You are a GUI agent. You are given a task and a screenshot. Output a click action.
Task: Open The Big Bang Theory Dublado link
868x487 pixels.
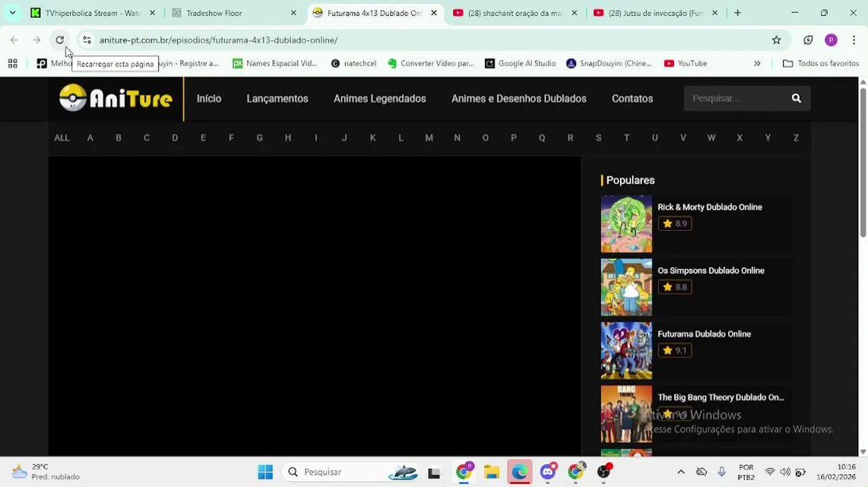721,398
